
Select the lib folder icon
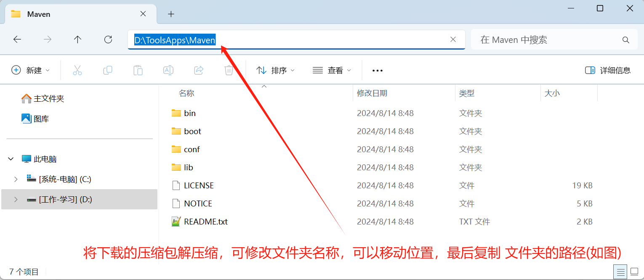click(176, 167)
